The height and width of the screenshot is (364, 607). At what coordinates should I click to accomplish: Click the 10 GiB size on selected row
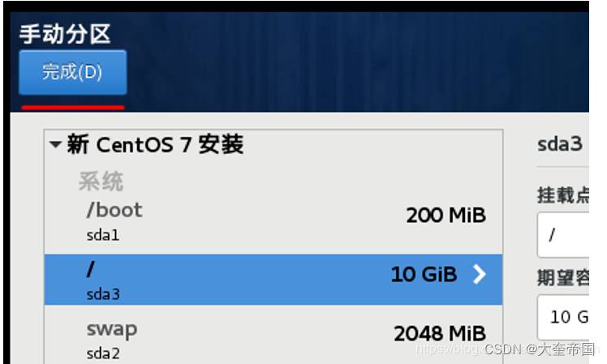pyautogui.click(x=424, y=275)
